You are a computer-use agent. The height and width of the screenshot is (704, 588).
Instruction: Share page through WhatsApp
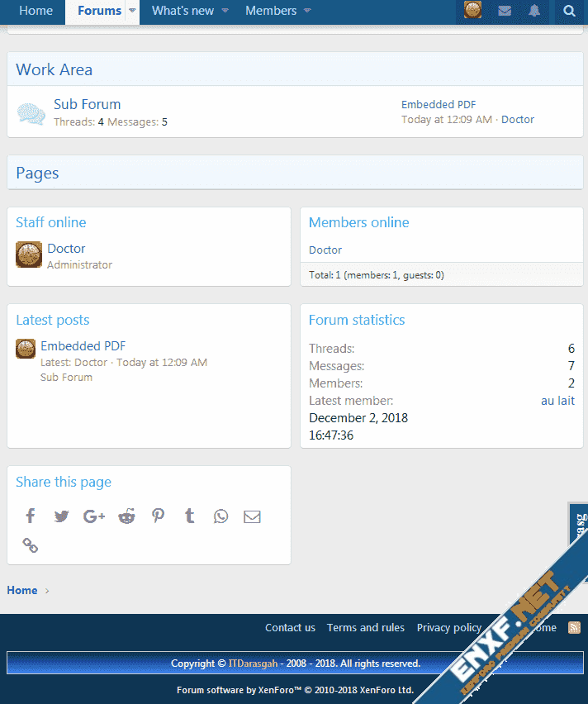[220, 516]
